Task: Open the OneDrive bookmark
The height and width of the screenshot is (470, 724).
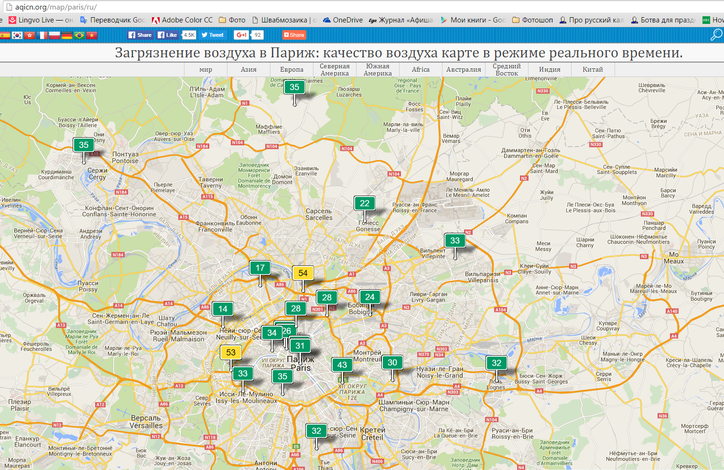Action: (343, 20)
